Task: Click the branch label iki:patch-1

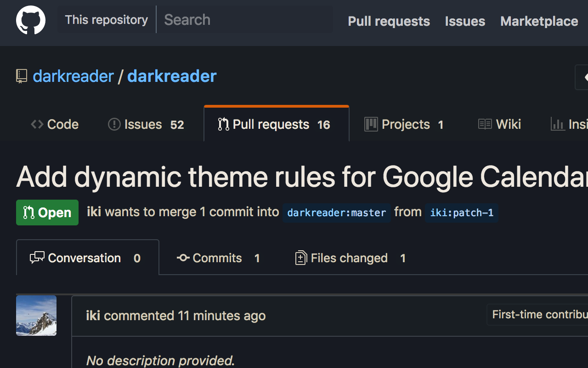Action: (462, 213)
